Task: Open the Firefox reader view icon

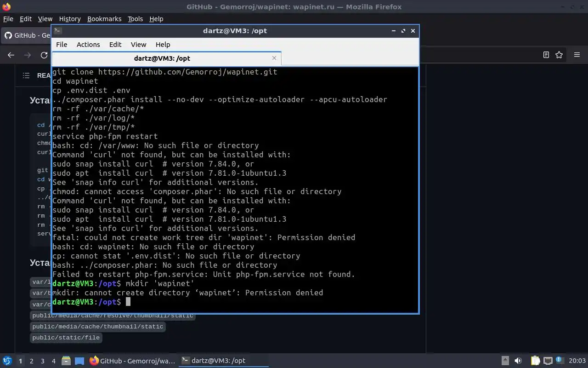Action: (546, 55)
